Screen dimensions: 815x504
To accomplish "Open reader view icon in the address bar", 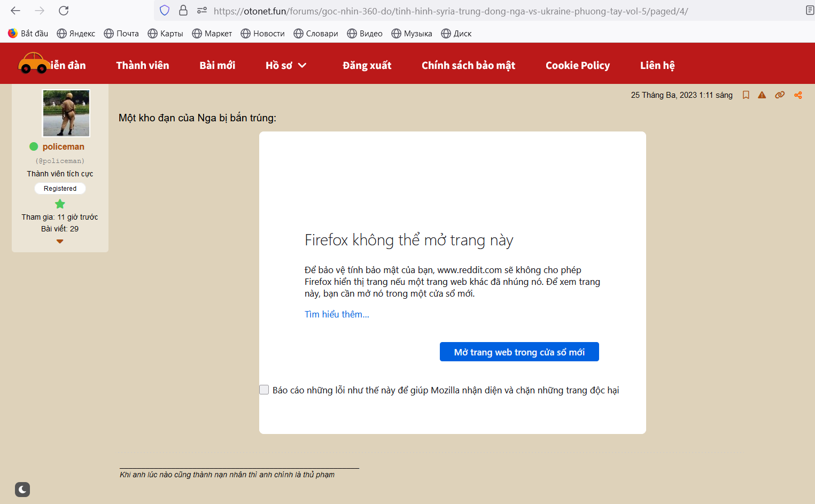I will (810, 11).
